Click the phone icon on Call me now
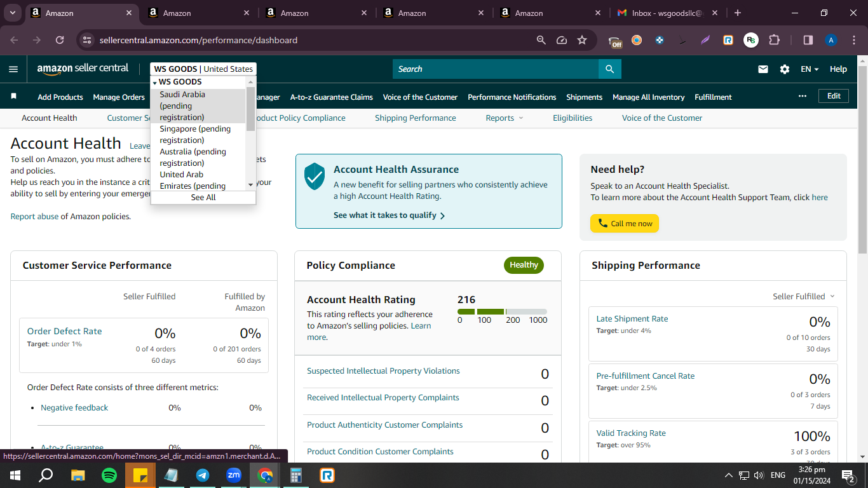This screenshot has width=868, height=488. [603, 224]
